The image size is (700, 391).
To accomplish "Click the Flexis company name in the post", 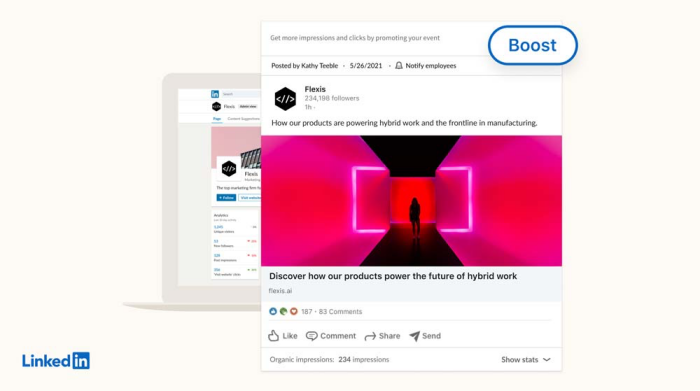I will coord(315,89).
